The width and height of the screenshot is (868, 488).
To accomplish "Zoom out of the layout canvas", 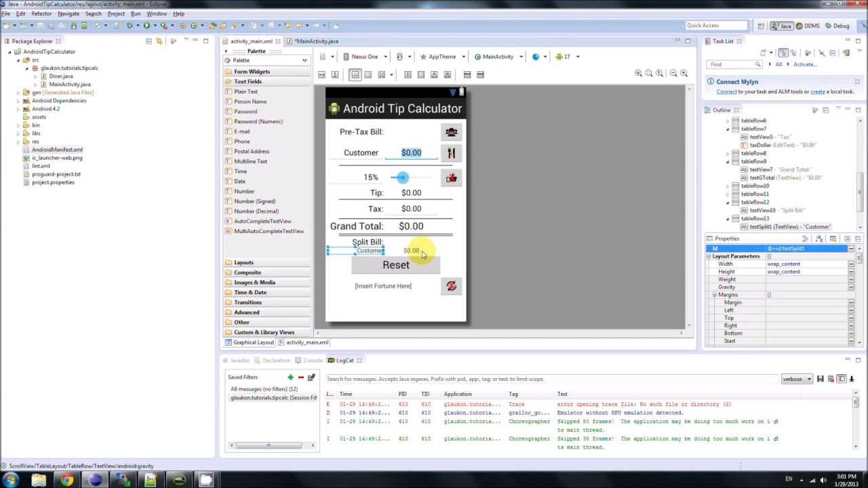I will (x=673, y=73).
